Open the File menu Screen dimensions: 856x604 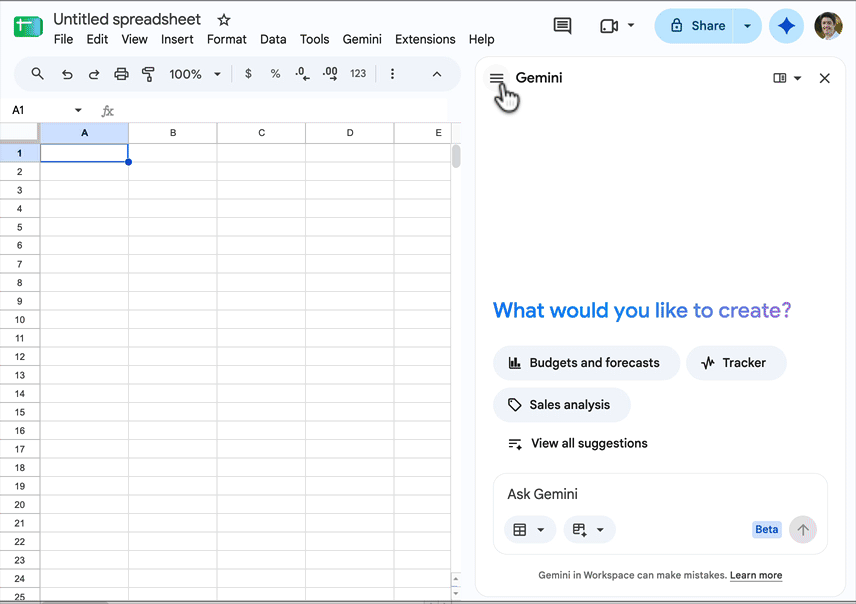coord(63,39)
